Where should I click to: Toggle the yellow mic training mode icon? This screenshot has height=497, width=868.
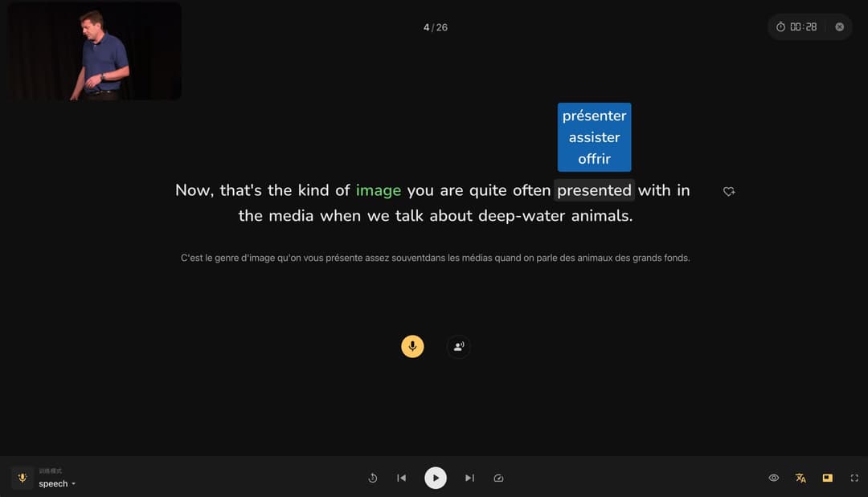point(22,478)
